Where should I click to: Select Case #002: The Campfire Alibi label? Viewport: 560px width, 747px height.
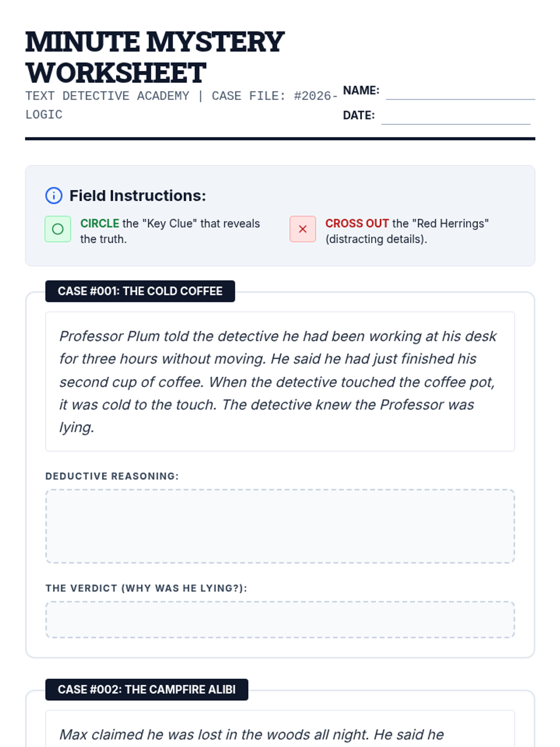(147, 690)
